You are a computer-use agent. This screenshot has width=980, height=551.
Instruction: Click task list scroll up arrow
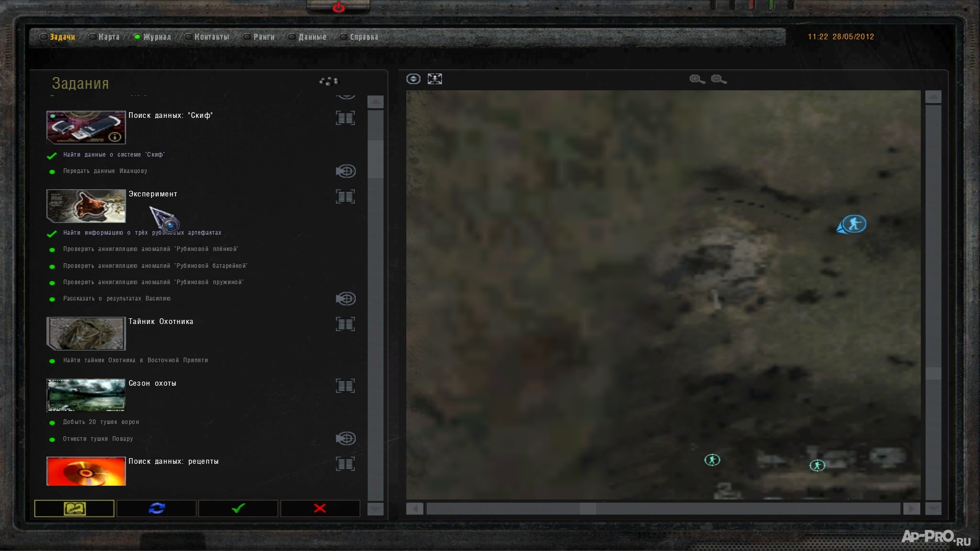[x=375, y=102]
